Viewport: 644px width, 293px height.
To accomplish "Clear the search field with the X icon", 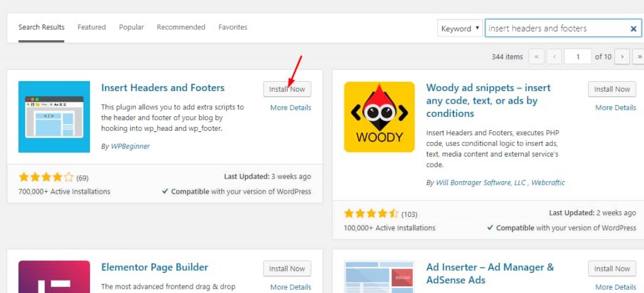I will coord(633,29).
